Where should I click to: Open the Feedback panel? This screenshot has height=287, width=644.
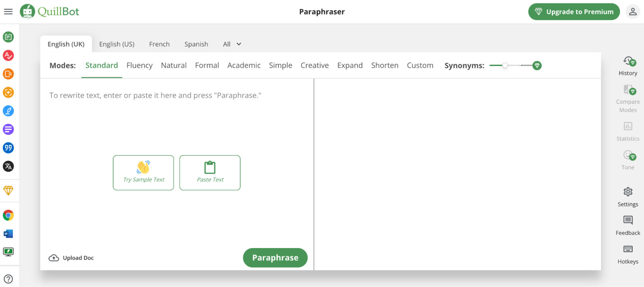coord(628,226)
